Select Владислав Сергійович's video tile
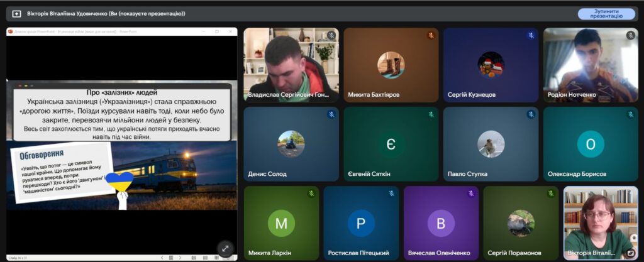The height and width of the screenshot is (262, 644). pyautogui.click(x=291, y=65)
